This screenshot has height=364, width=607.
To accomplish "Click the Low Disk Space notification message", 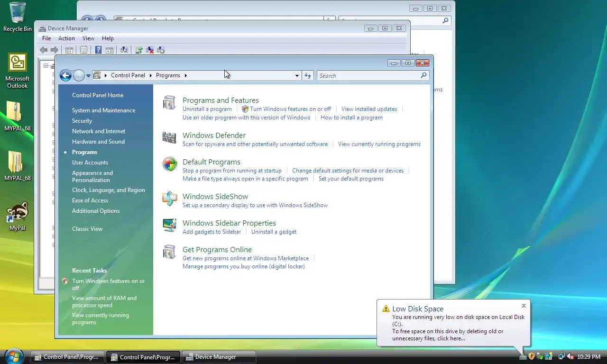I will [x=458, y=328].
